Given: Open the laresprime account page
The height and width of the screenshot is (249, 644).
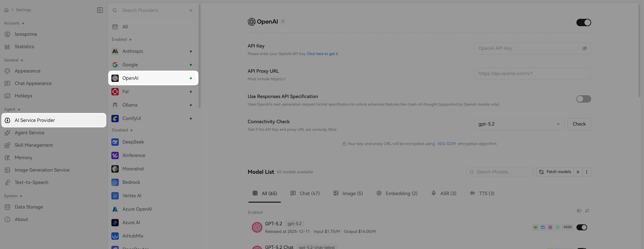Looking at the screenshot, I should click(x=54, y=34).
